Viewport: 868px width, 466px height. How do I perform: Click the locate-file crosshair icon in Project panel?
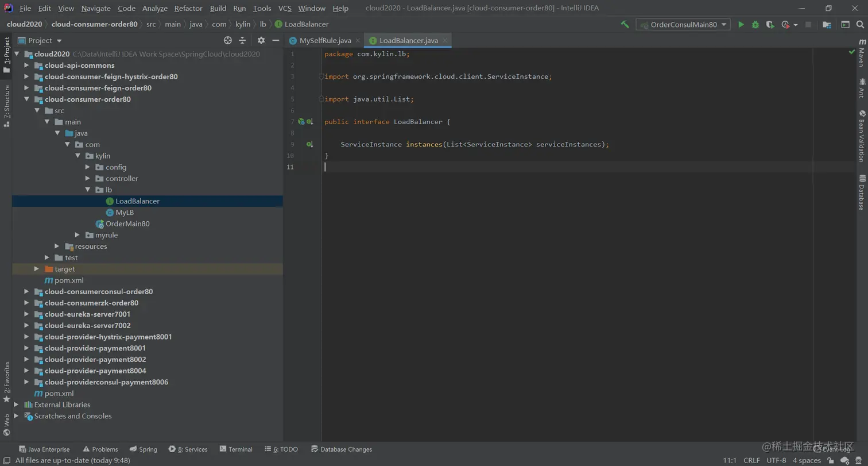[228, 40]
